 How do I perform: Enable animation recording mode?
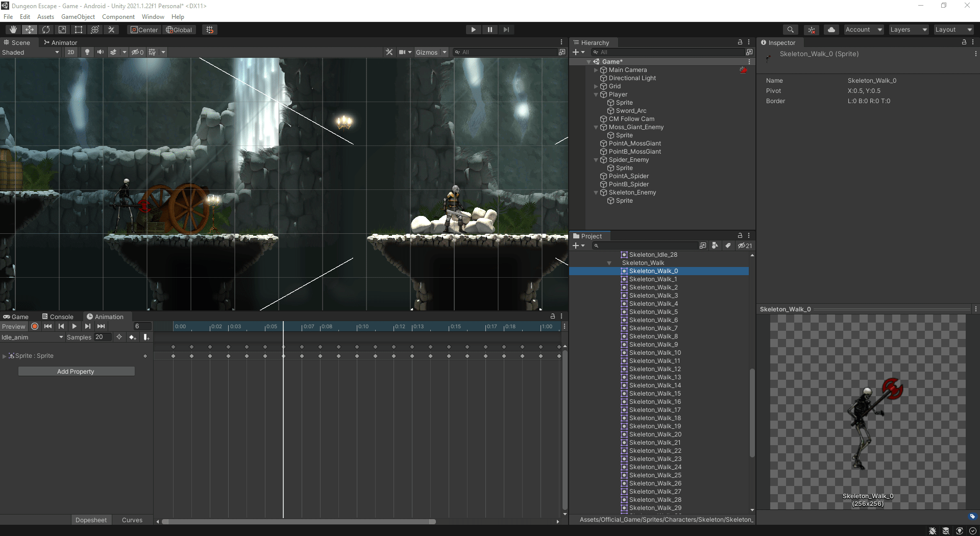click(x=35, y=326)
